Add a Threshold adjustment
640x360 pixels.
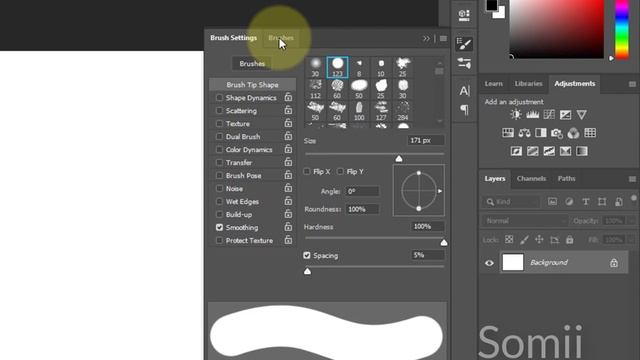pyautogui.click(x=549, y=151)
